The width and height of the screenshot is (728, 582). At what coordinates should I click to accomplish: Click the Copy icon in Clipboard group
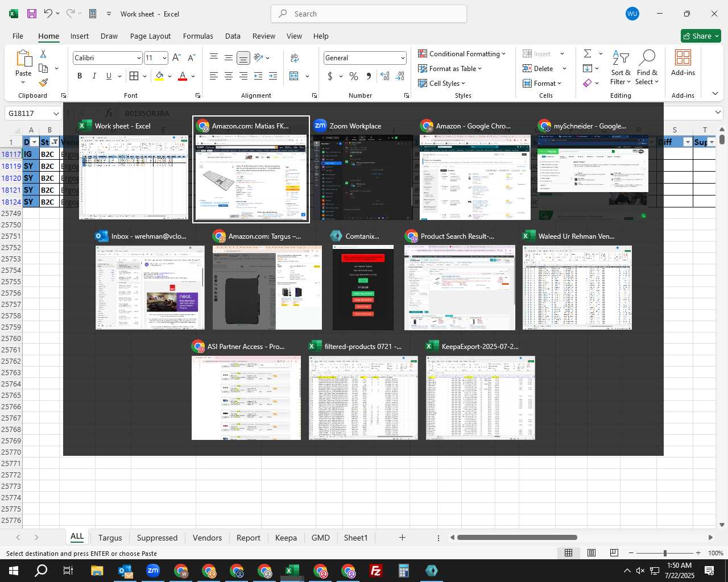pyautogui.click(x=43, y=68)
